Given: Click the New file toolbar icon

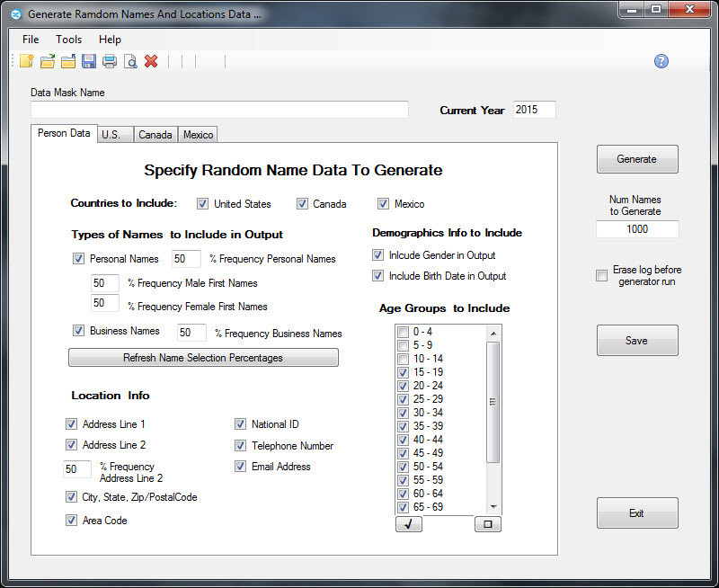Looking at the screenshot, I should tap(27, 61).
